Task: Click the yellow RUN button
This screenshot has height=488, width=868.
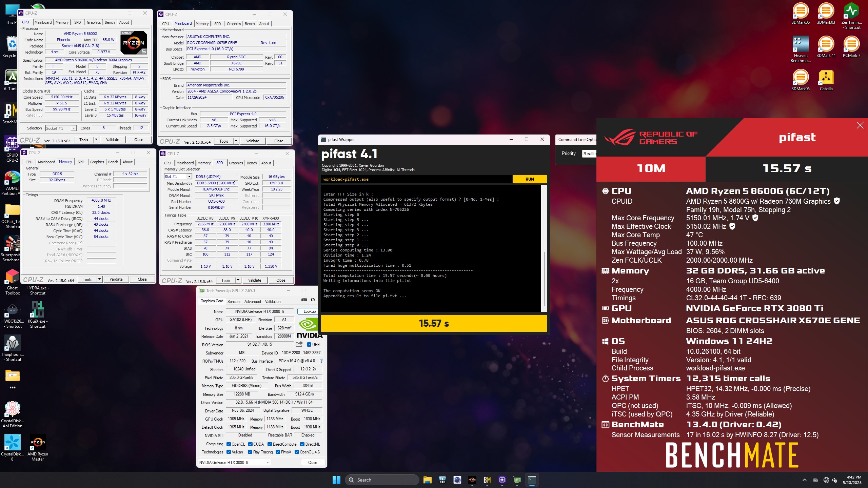Action: [x=530, y=179]
